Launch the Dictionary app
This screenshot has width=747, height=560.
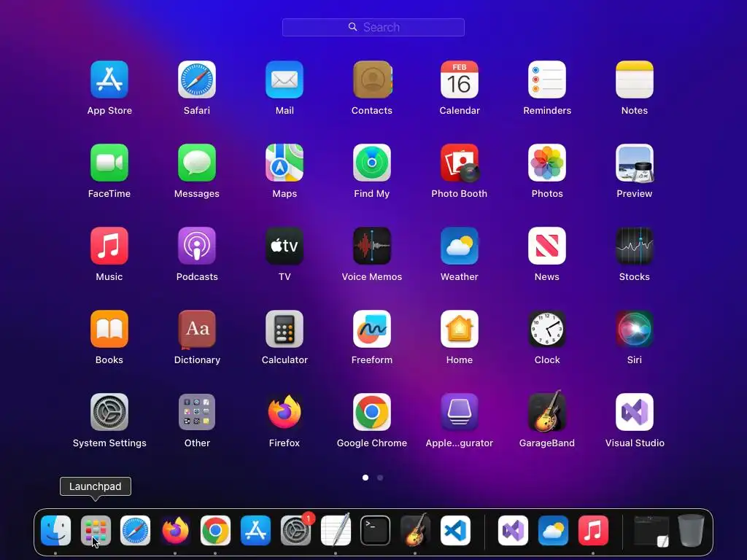[x=197, y=329]
